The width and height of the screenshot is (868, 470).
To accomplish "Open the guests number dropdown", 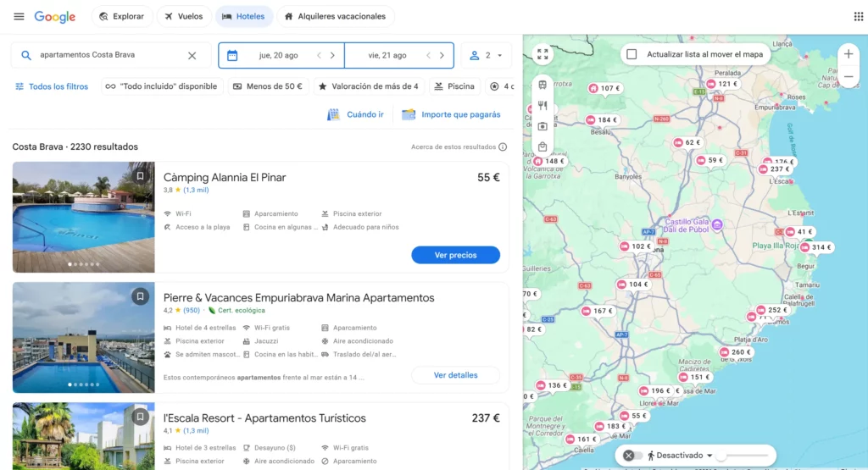I will [x=486, y=55].
